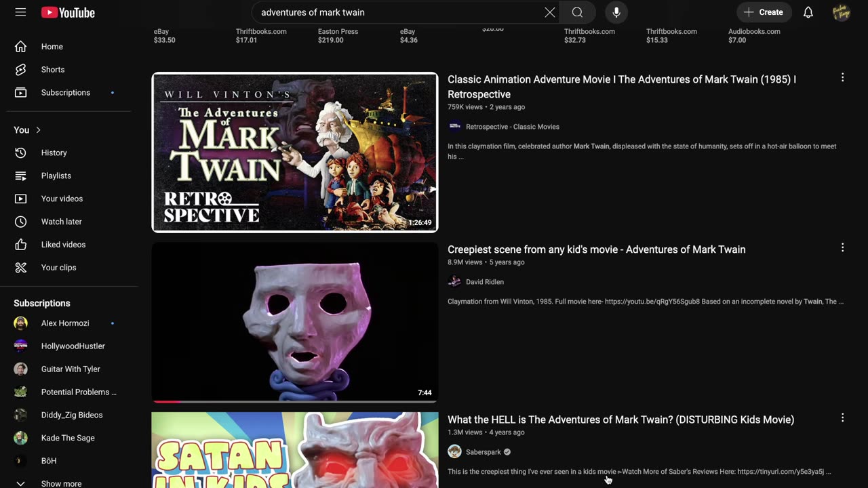Open David Ridlen channel
Screen dimensions: 868x488
pyautogui.click(x=485, y=282)
